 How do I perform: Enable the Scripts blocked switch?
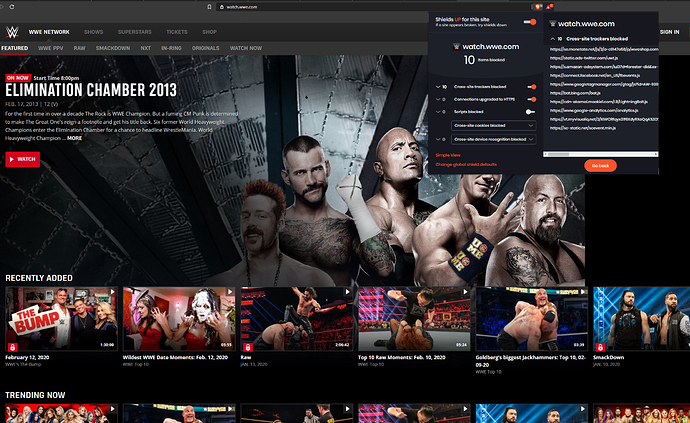tap(531, 111)
